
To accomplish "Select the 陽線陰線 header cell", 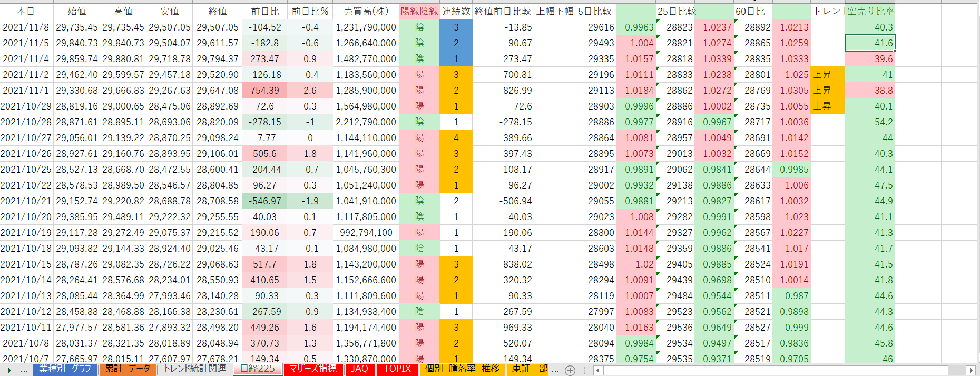I will click(419, 11).
